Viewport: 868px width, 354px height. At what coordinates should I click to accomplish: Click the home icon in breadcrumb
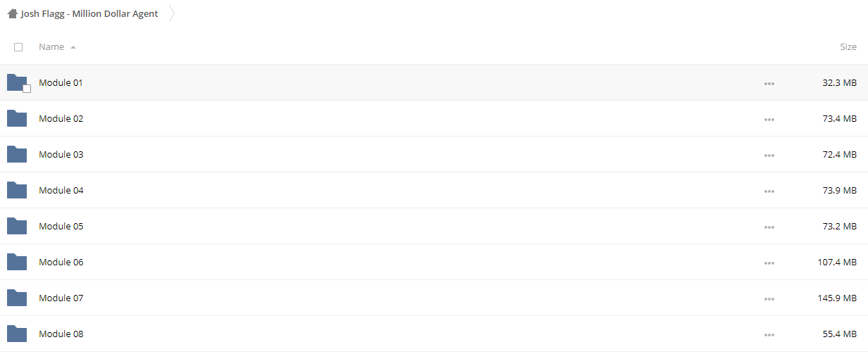pyautogui.click(x=13, y=13)
